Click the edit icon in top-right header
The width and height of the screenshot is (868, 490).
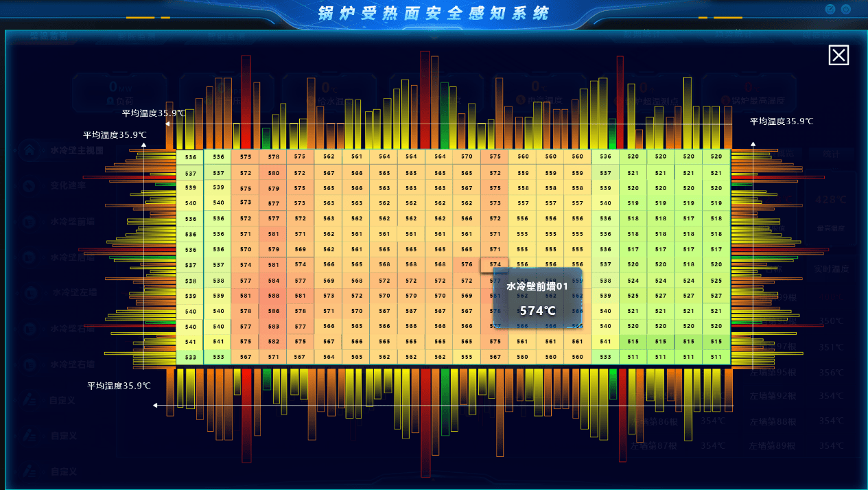point(830,10)
